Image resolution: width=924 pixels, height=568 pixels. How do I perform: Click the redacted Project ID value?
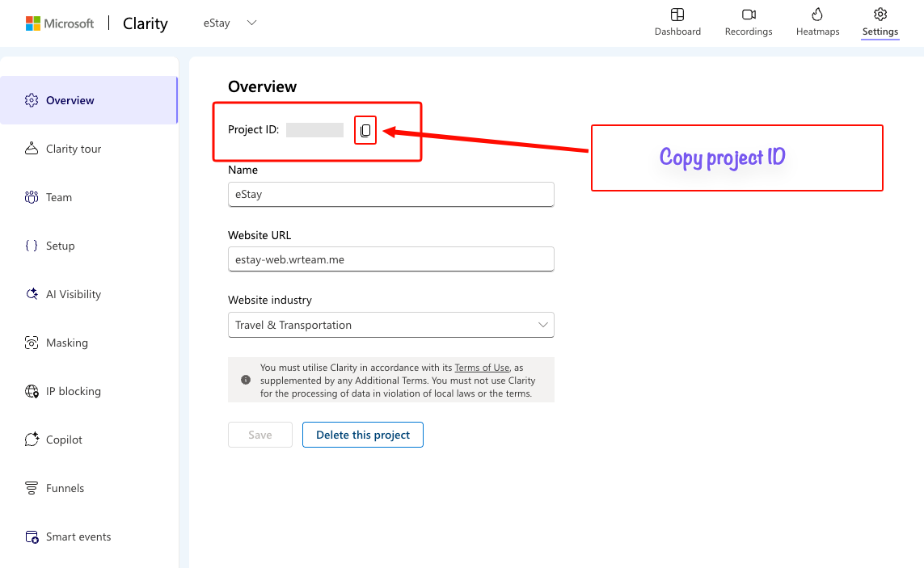point(314,129)
